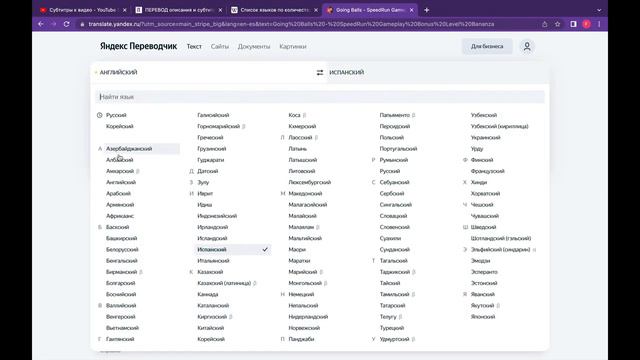Pick Армянский language
Screen dimensions: 640x360
click(x=120, y=205)
